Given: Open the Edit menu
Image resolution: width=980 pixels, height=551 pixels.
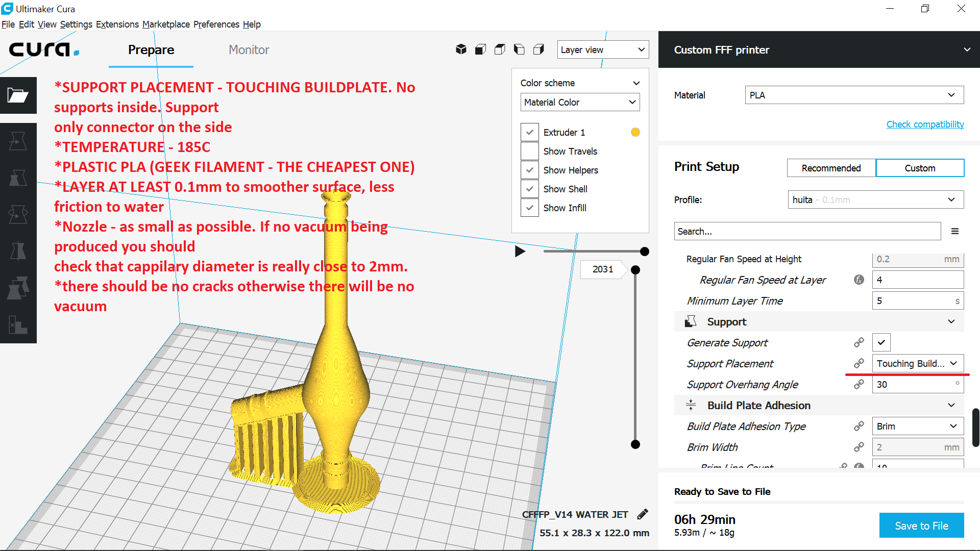Looking at the screenshot, I should pos(27,24).
